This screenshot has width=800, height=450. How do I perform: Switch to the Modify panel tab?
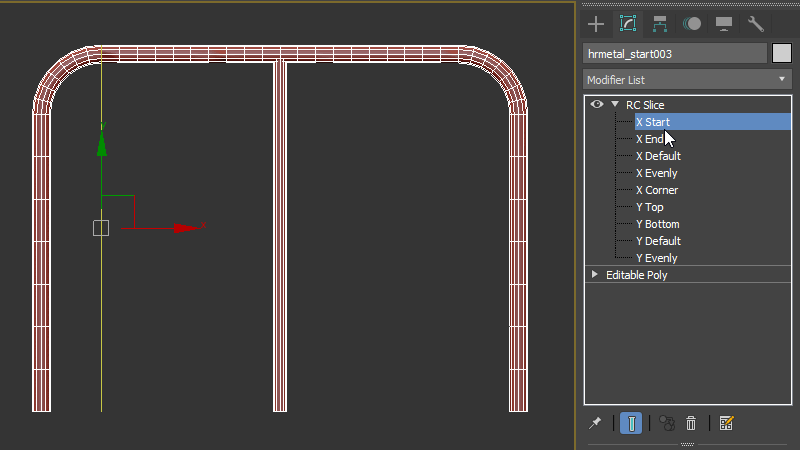pos(628,24)
